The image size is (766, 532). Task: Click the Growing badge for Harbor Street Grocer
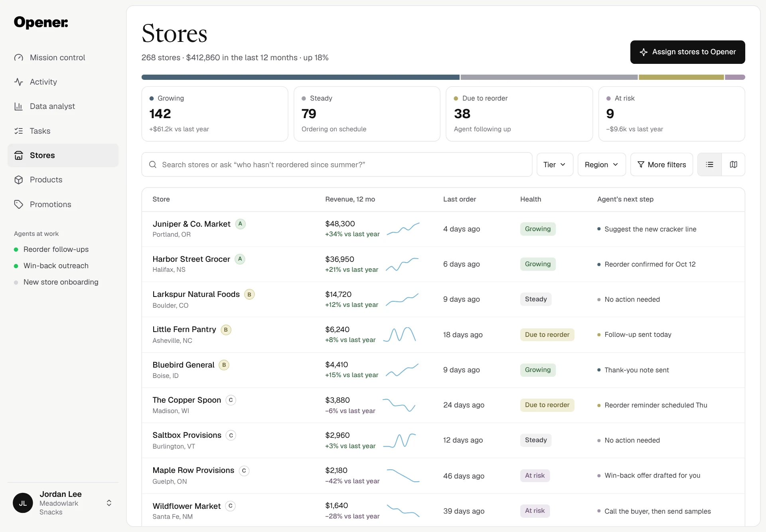tap(538, 264)
